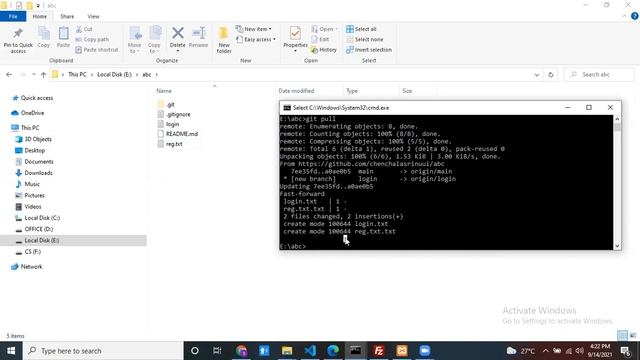Select Downloads in navigation pane
The height and width of the screenshot is (360, 640).
pyautogui.click(x=34, y=173)
